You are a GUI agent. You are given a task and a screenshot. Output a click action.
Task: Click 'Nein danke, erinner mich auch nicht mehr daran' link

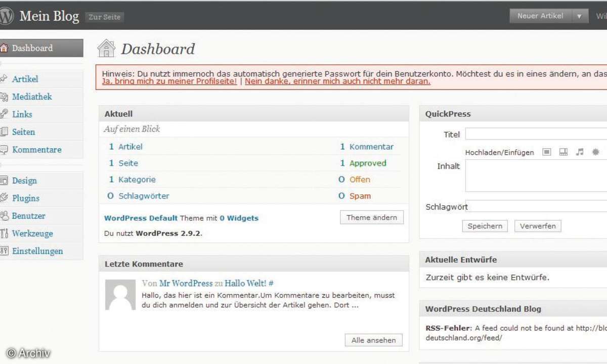pyautogui.click(x=337, y=81)
